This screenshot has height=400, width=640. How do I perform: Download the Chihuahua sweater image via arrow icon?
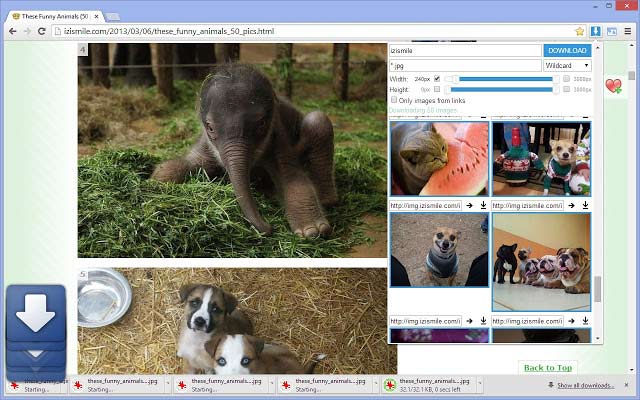coord(483,321)
